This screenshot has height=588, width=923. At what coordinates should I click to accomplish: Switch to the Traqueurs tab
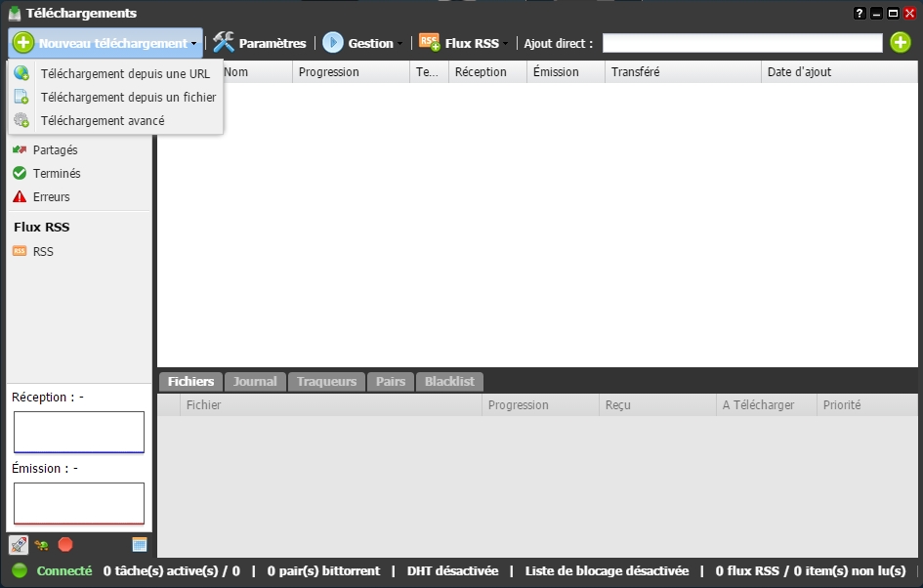(326, 381)
